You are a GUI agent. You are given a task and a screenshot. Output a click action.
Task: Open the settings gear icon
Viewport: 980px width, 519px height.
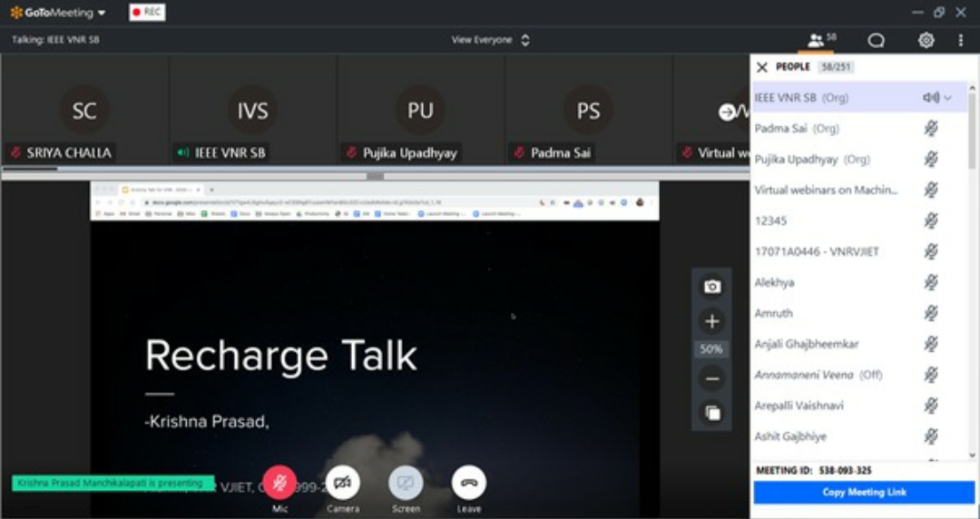point(926,40)
